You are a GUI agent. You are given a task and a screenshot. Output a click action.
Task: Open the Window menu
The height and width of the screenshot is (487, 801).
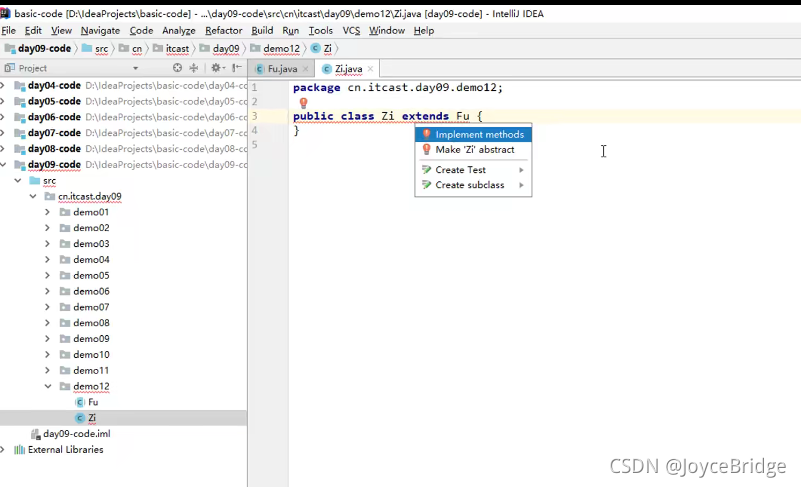tap(387, 31)
